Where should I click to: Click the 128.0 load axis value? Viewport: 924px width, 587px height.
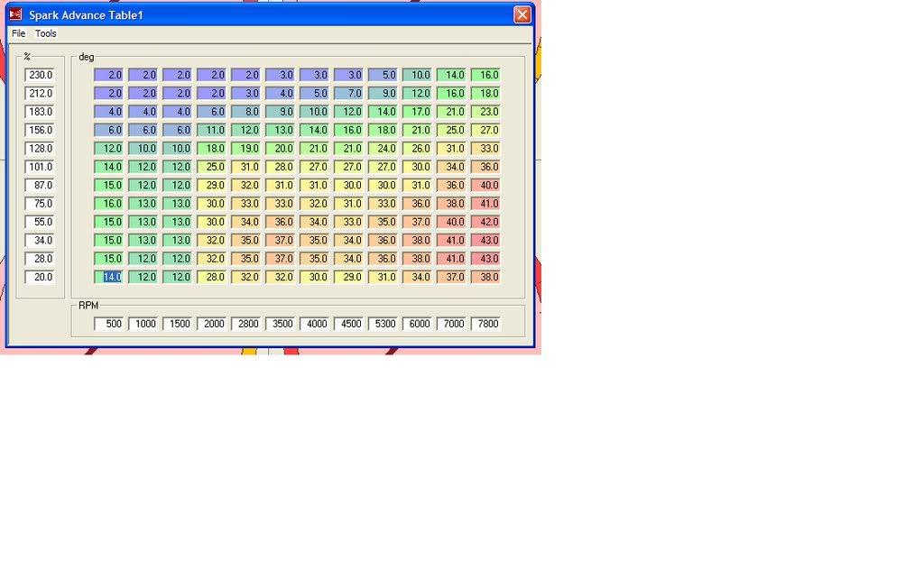pyautogui.click(x=40, y=148)
